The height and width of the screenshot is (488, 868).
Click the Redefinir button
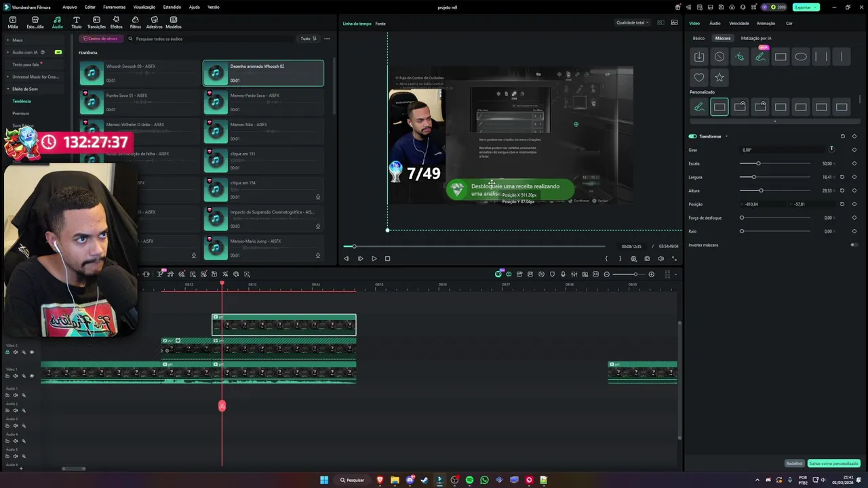tap(794, 464)
